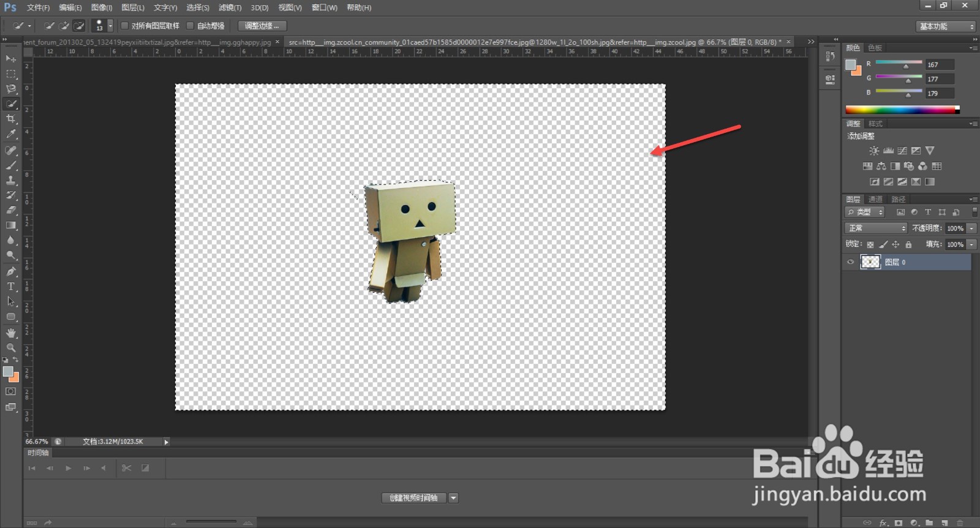This screenshot has height=528, width=980.
Task: Toggle lock position icon
Action: [x=896, y=244]
